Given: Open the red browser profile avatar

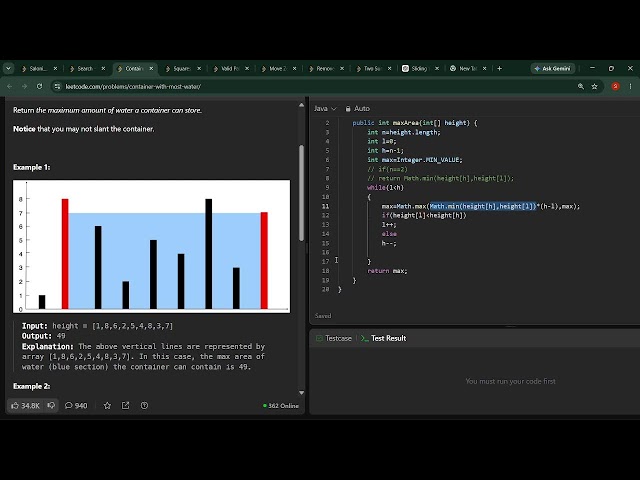Looking at the screenshot, I should (616, 87).
